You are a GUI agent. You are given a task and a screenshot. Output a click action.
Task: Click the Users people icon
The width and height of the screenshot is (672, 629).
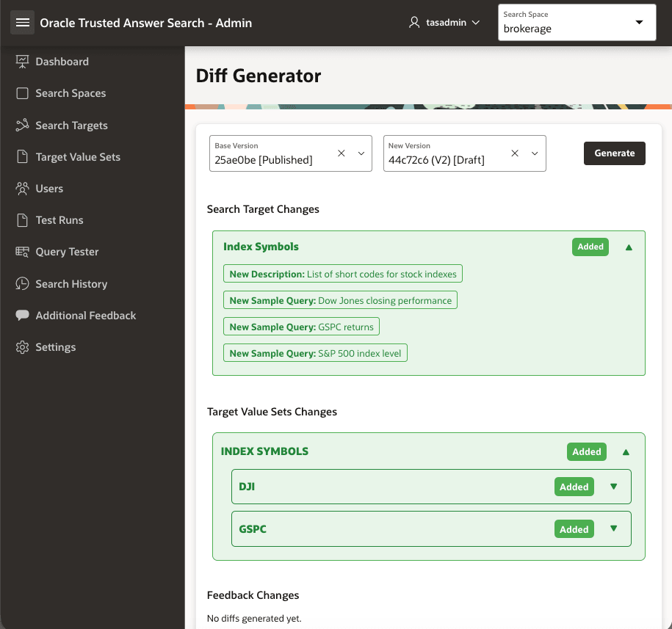[22, 189]
